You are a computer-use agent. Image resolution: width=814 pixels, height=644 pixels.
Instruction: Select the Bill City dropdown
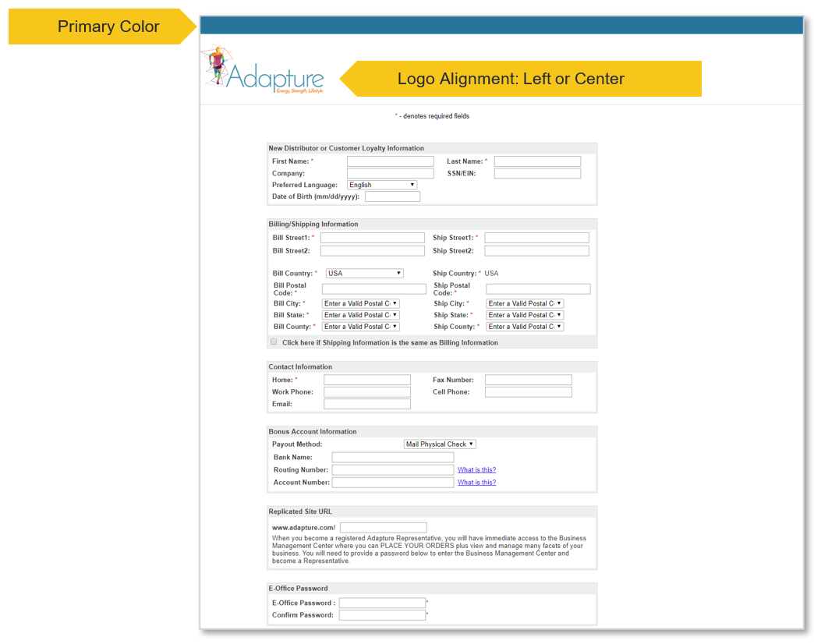361,303
